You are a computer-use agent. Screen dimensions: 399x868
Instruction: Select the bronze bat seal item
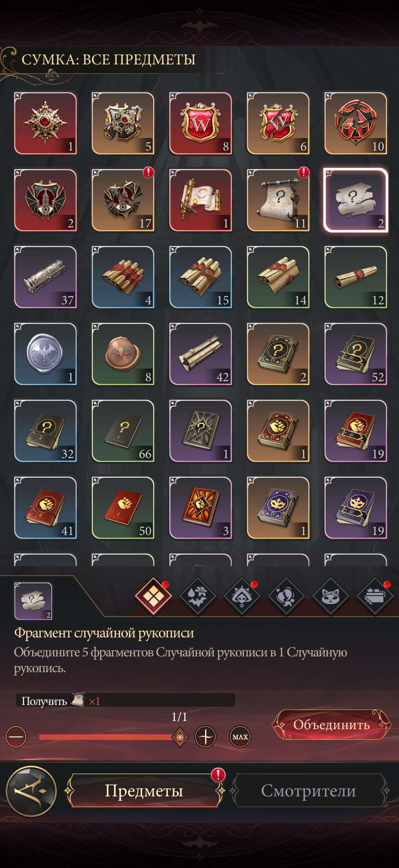123,354
